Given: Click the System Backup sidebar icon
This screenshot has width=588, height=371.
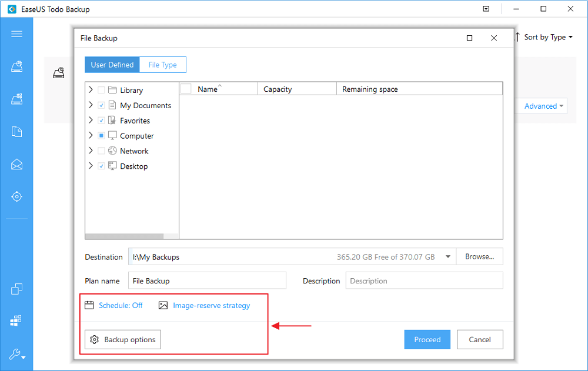Looking at the screenshot, I should pos(16,99).
